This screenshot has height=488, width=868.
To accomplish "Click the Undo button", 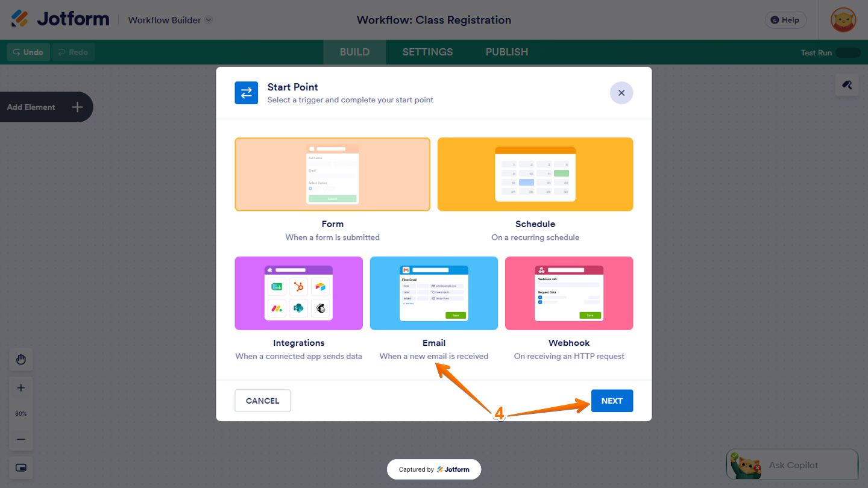I will coord(28,52).
